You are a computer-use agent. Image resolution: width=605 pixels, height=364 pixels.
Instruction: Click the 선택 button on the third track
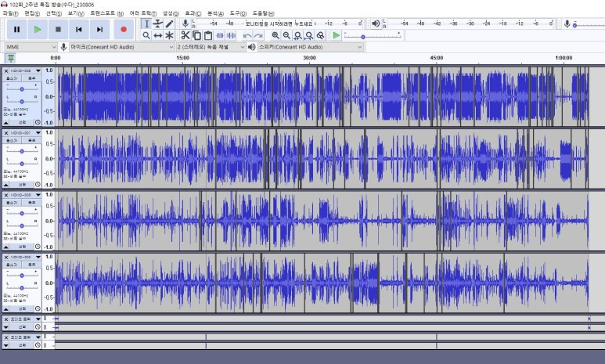23,247
